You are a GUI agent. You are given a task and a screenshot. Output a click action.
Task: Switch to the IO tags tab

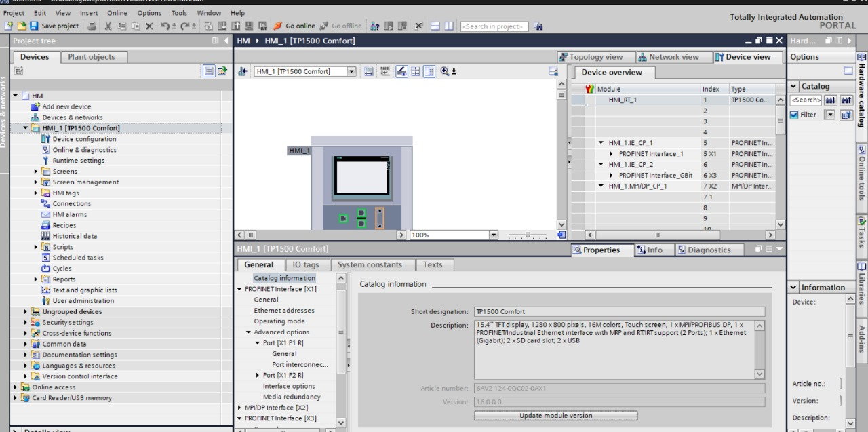click(x=306, y=264)
